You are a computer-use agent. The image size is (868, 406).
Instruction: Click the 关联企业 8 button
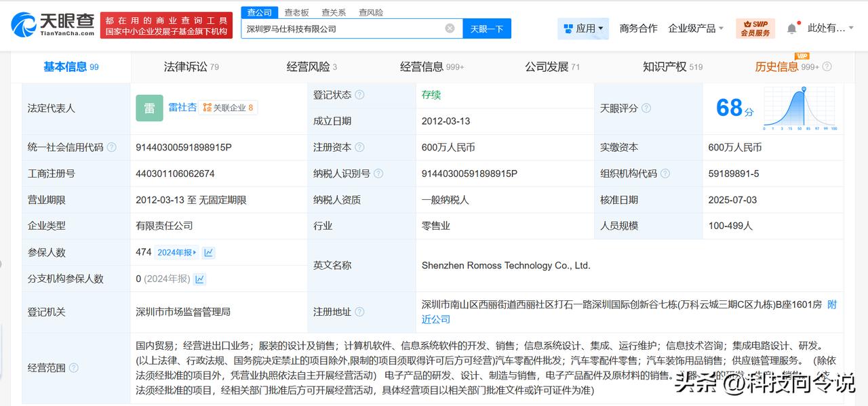click(x=229, y=108)
